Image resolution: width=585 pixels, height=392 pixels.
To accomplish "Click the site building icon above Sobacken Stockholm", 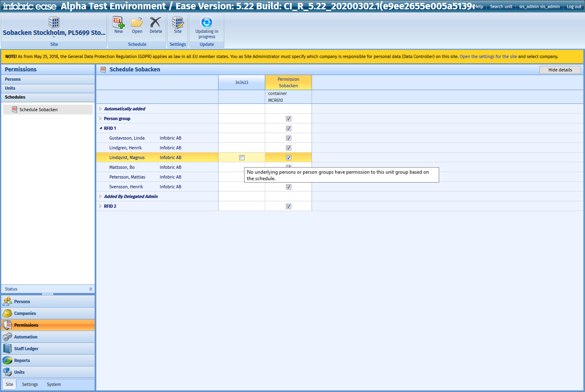I will (x=54, y=22).
